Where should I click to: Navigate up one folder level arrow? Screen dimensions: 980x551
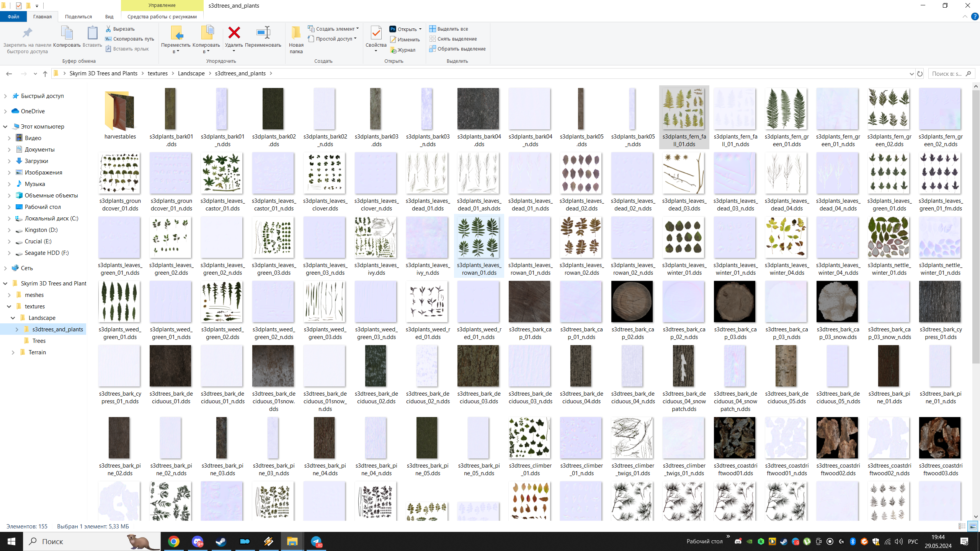point(45,73)
